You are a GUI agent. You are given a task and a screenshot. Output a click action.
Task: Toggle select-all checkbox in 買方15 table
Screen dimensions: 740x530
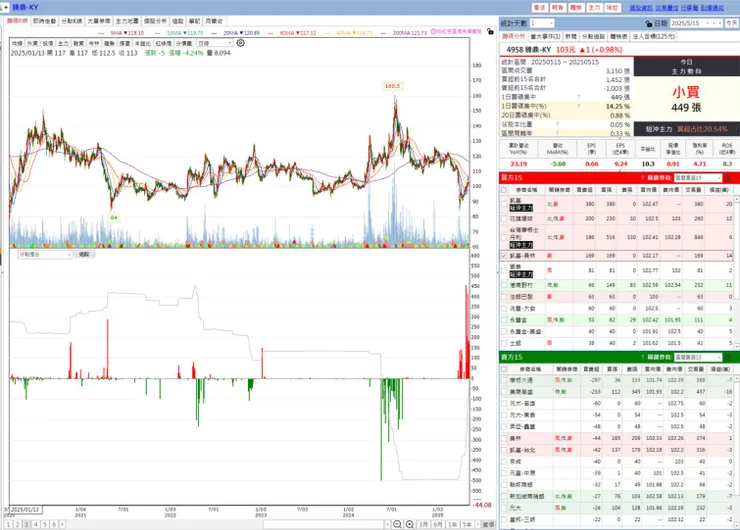pos(504,190)
